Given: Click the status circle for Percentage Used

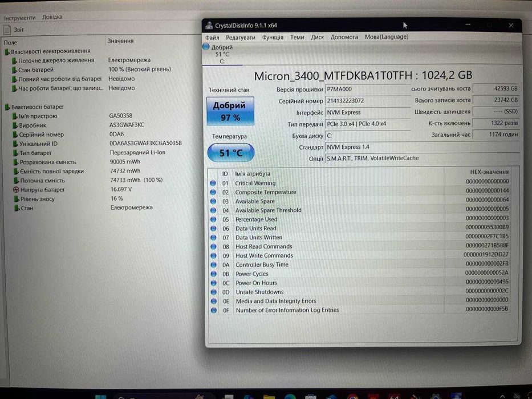Looking at the screenshot, I should 213,219.
